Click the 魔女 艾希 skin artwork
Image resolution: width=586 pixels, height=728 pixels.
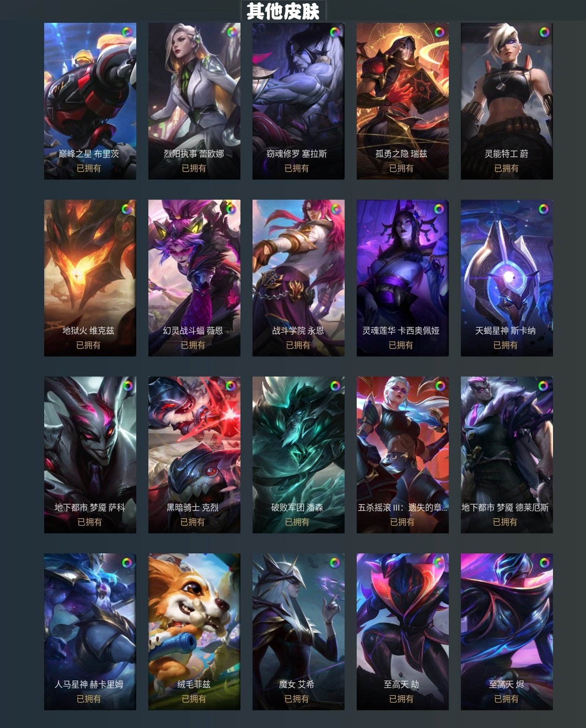(x=299, y=632)
